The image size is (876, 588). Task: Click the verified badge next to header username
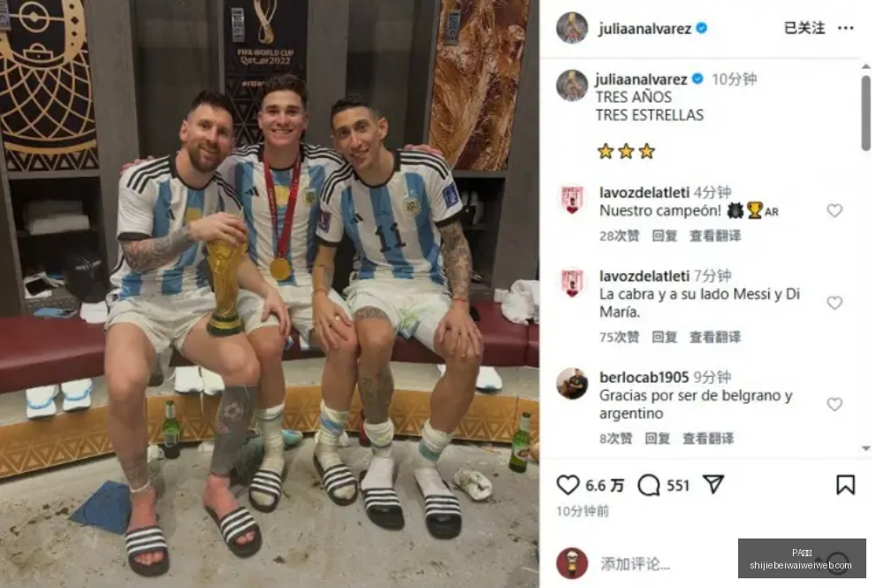click(x=702, y=28)
